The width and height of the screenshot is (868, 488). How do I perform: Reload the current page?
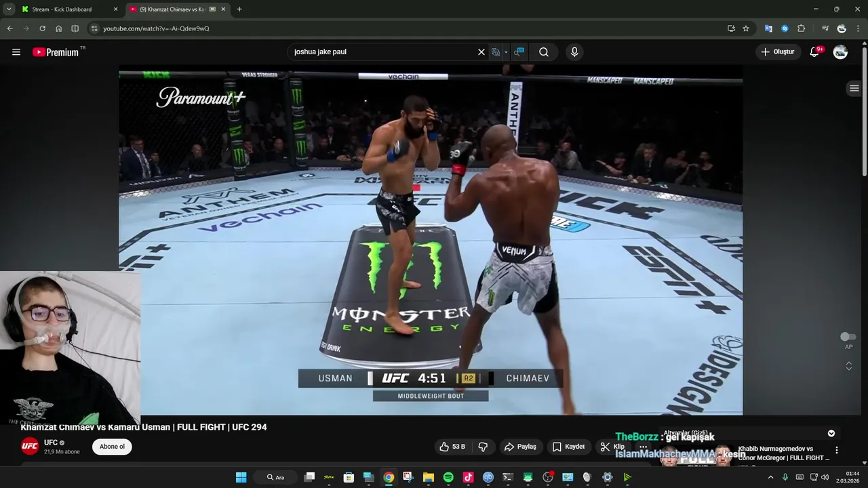[x=42, y=28]
